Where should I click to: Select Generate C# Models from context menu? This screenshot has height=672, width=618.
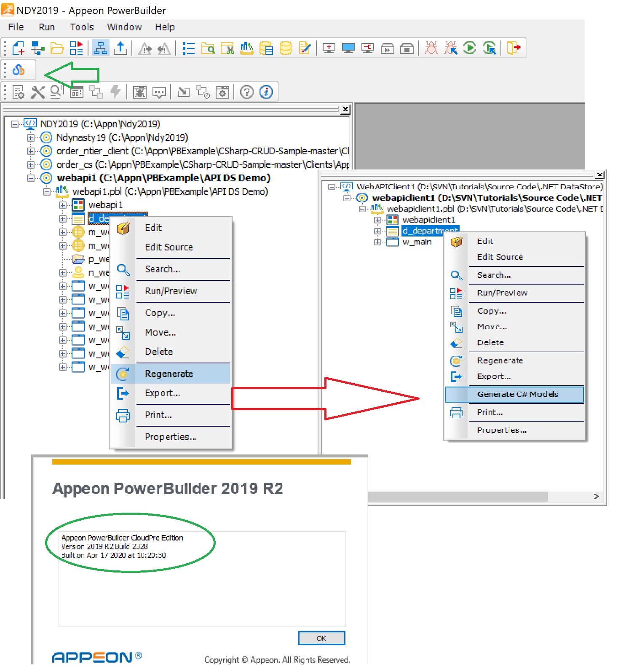click(517, 394)
